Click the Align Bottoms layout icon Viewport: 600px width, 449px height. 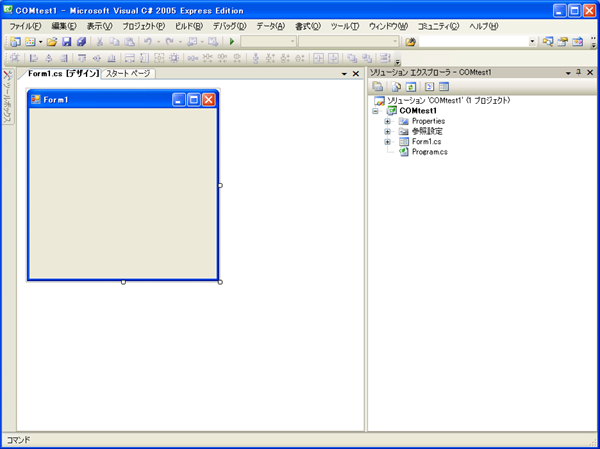tap(111, 58)
